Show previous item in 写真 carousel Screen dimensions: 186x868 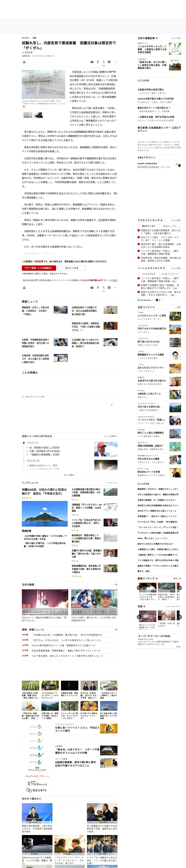139,617
